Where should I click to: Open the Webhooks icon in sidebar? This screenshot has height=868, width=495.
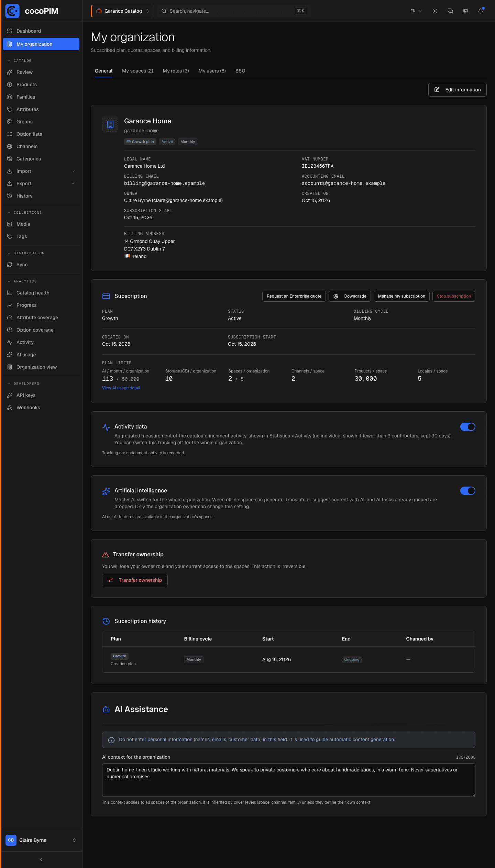click(x=10, y=408)
